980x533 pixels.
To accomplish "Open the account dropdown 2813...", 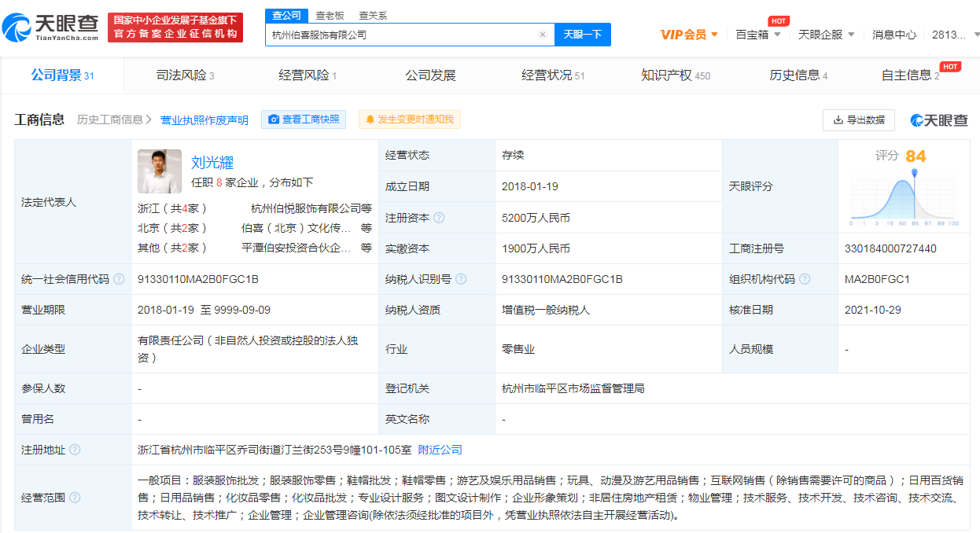I will tap(955, 35).
